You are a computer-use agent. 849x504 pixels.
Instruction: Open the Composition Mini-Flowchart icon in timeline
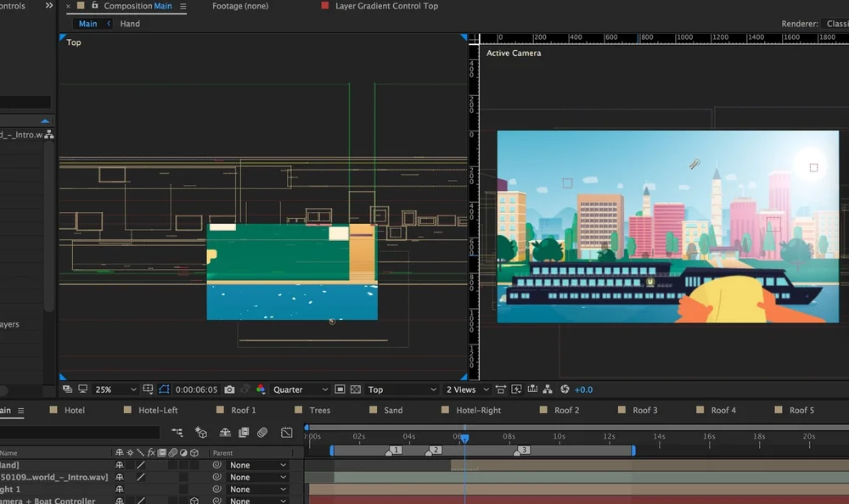click(x=177, y=433)
